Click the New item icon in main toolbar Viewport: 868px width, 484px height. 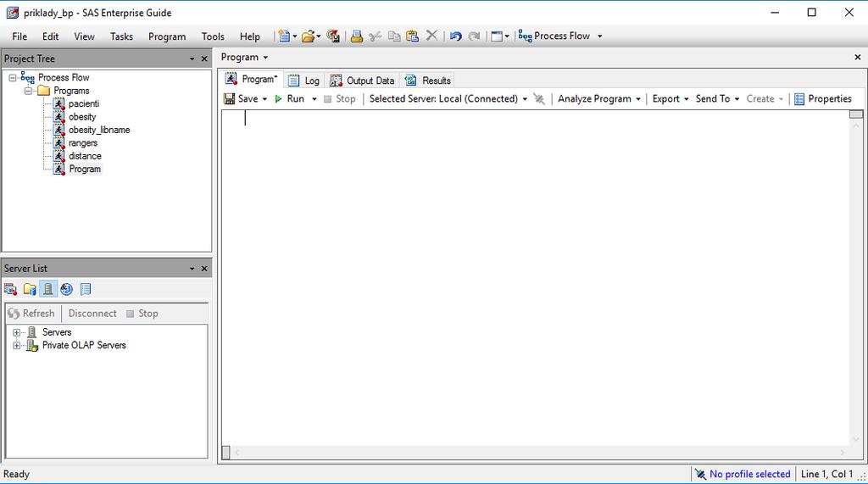pyautogui.click(x=284, y=36)
